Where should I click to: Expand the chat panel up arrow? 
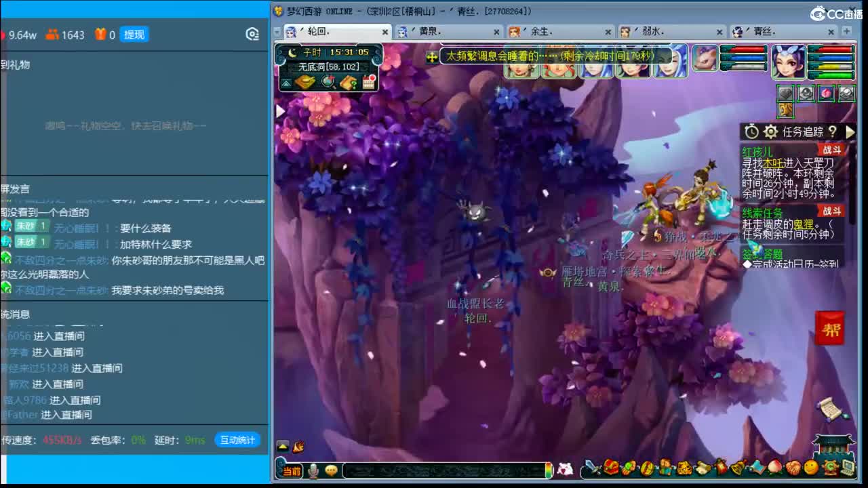click(x=283, y=446)
